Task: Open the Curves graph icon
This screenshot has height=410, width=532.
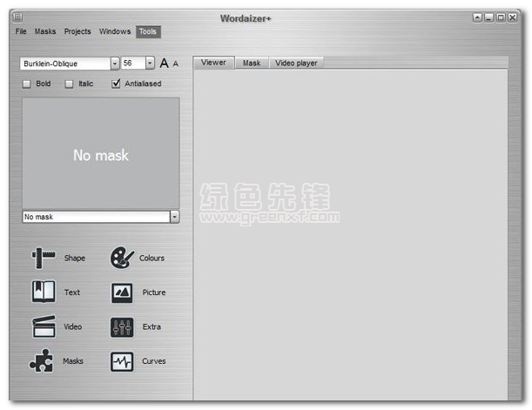Action: pos(122,361)
